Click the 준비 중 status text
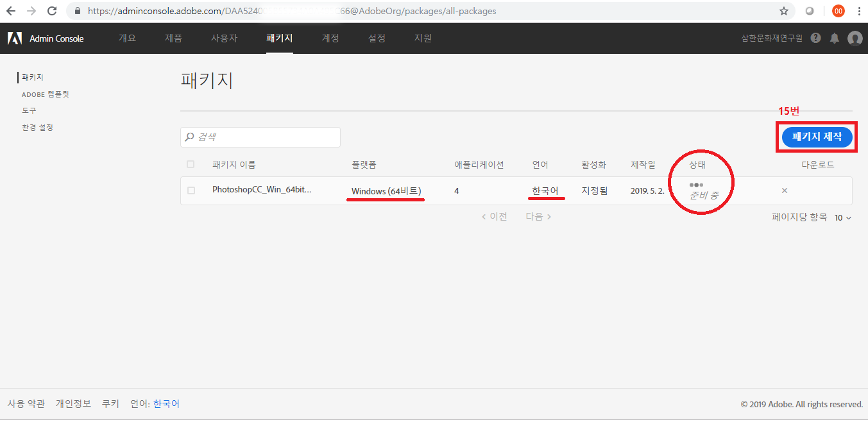868x422 pixels. click(704, 196)
